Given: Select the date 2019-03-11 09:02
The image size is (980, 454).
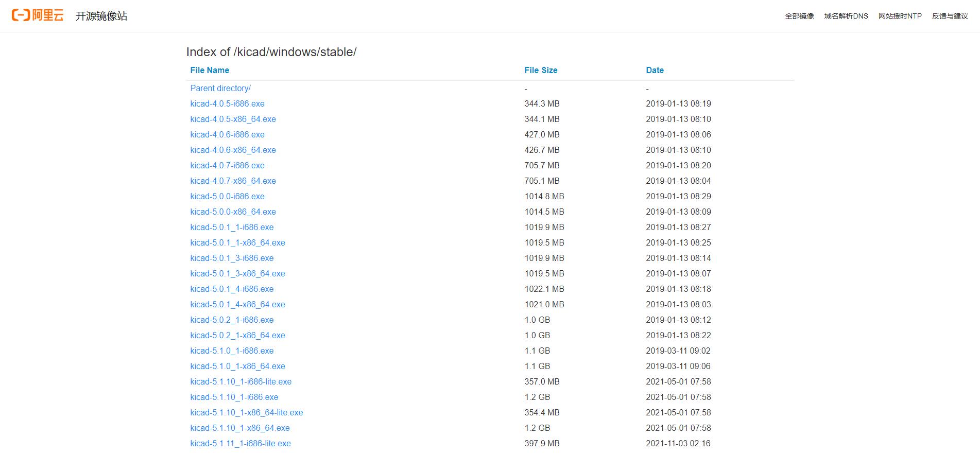Looking at the screenshot, I should [678, 351].
